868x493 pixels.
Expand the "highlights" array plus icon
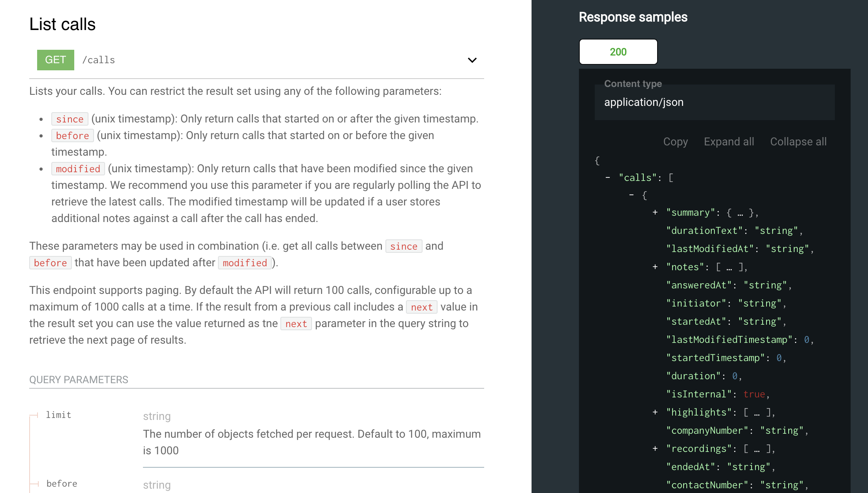coord(655,412)
